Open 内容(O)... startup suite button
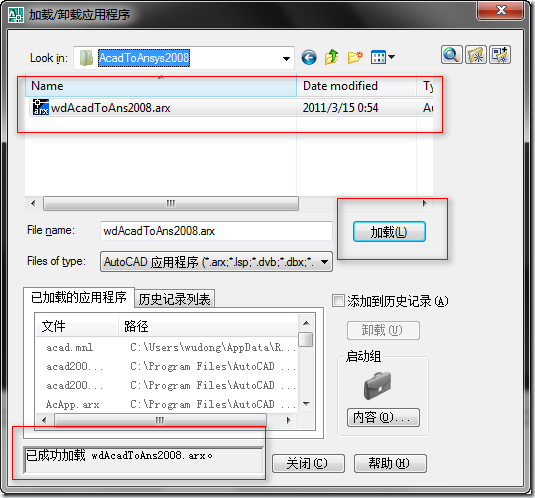Image resolution: width=535 pixels, height=498 pixels. coord(383,417)
